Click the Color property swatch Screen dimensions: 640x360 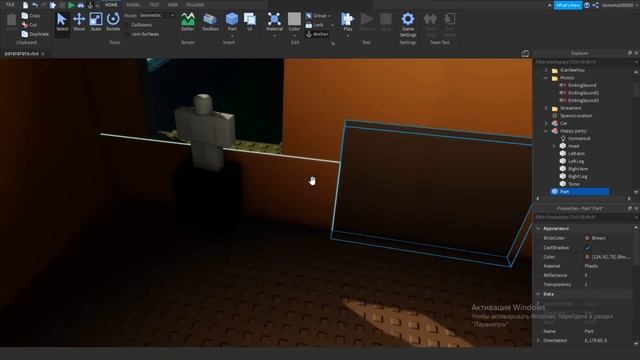[x=587, y=257]
